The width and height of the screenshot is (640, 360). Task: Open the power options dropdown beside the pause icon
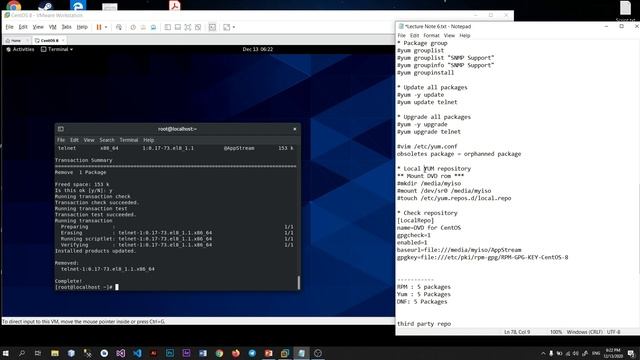106,27
